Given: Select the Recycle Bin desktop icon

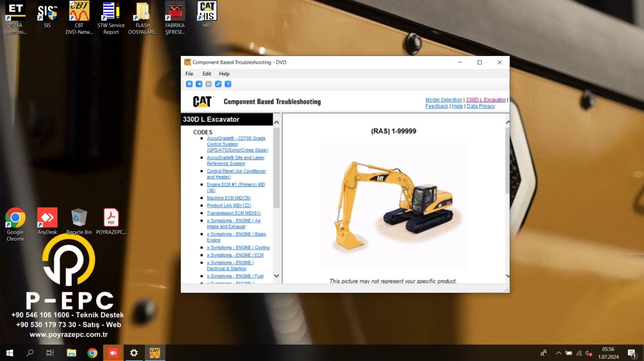Looking at the screenshot, I should (x=79, y=221).
